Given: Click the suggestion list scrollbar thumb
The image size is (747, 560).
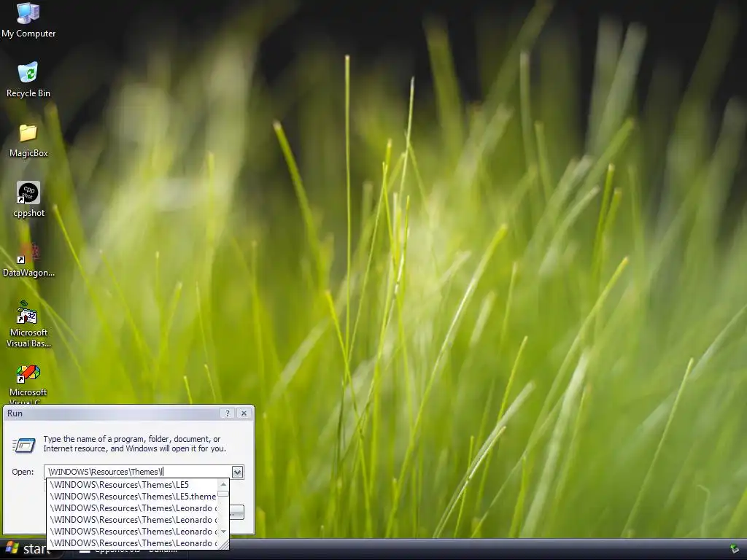Looking at the screenshot, I should (223, 494).
